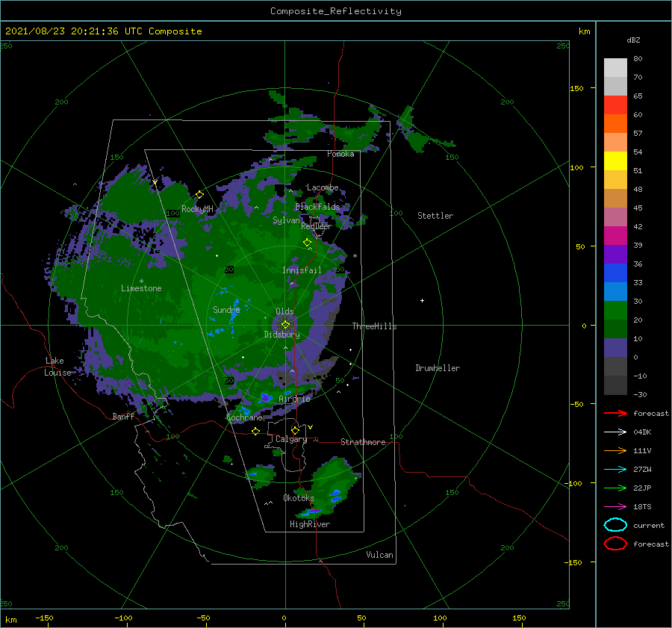The height and width of the screenshot is (628, 672).
Task: Click the yellow diamond marker above Calgary label
Action: 295,430
